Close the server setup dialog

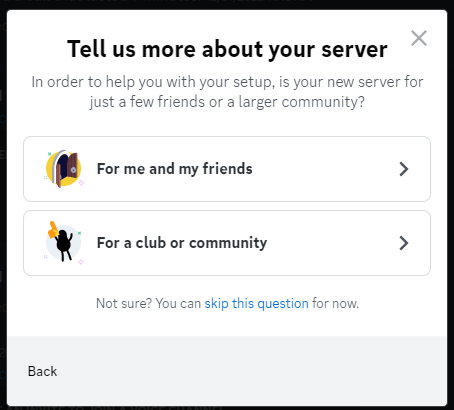419,38
